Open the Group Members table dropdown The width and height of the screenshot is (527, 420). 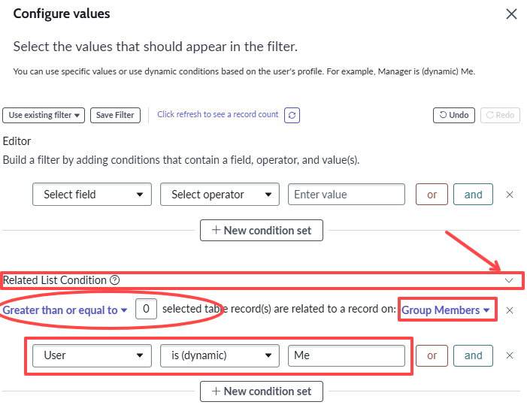click(x=445, y=310)
